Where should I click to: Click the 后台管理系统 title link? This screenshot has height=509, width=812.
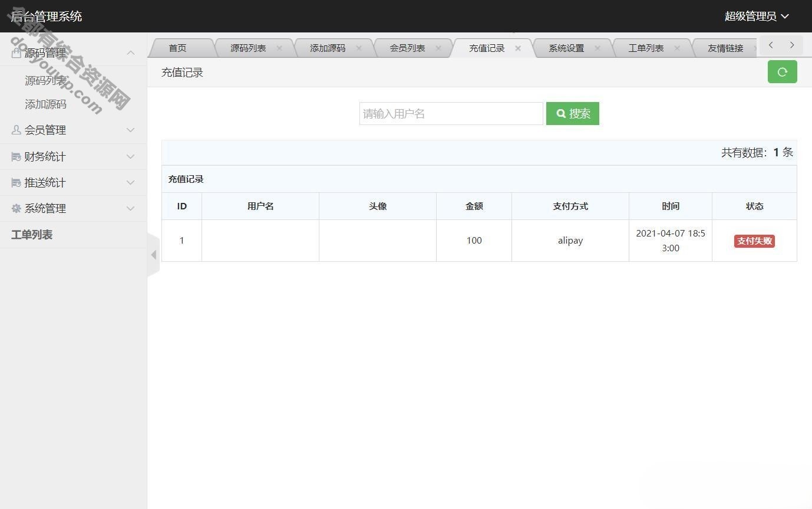[x=47, y=17]
